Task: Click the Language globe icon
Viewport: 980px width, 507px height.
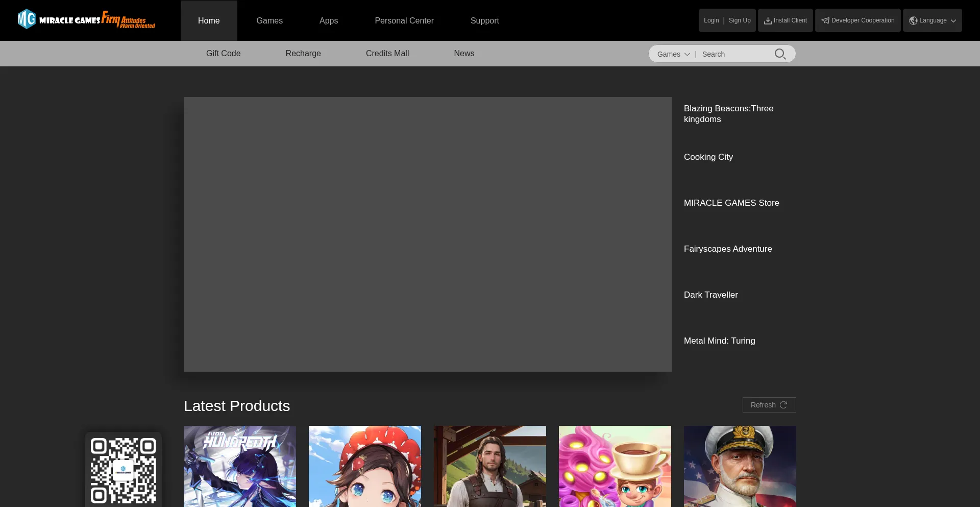Action: click(x=913, y=21)
